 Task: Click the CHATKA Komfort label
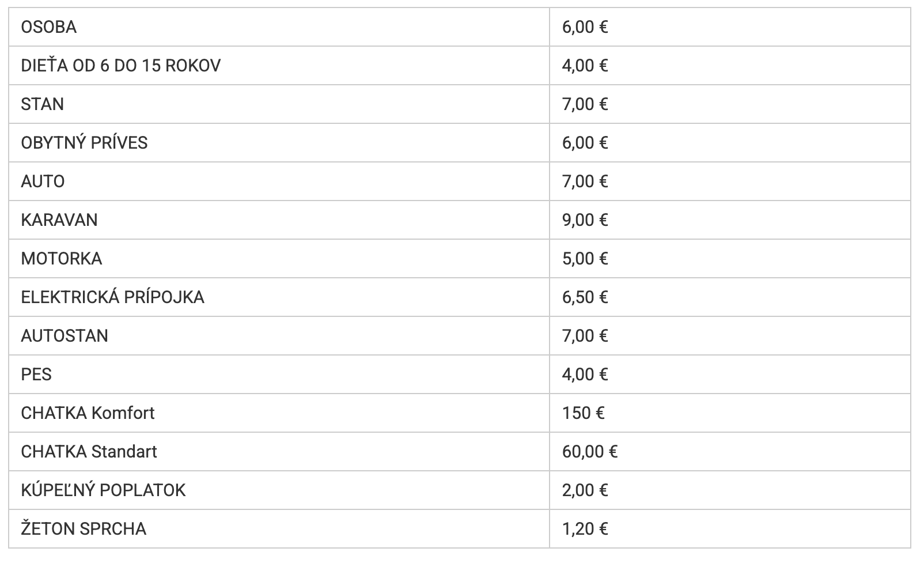88,413
